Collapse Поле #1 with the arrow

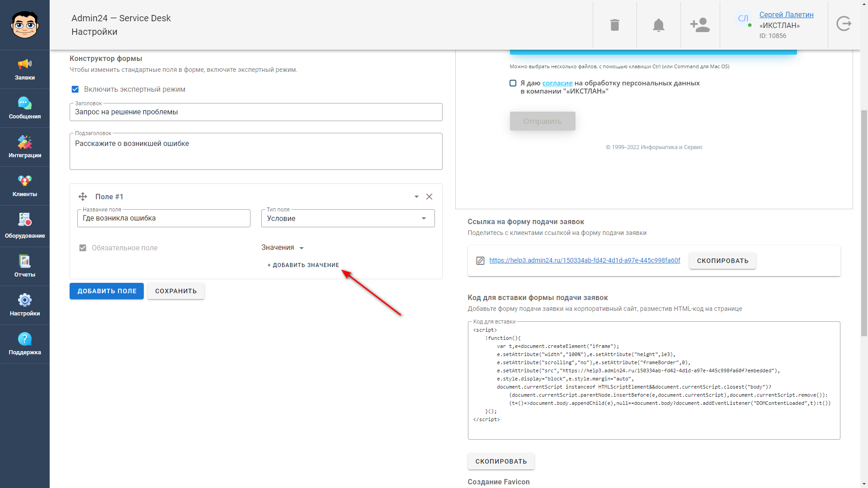click(416, 197)
